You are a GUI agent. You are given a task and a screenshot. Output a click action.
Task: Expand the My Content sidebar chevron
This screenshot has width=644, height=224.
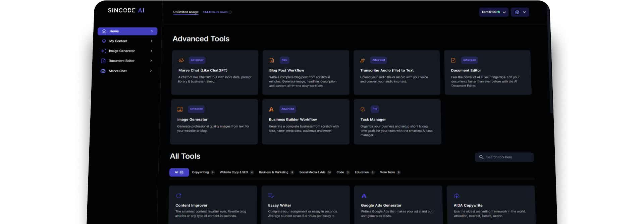pos(152,41)
